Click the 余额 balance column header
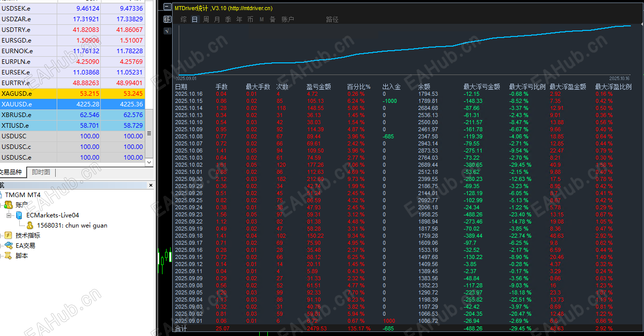Viewport: 644px width, 336px height. (424, 87)
